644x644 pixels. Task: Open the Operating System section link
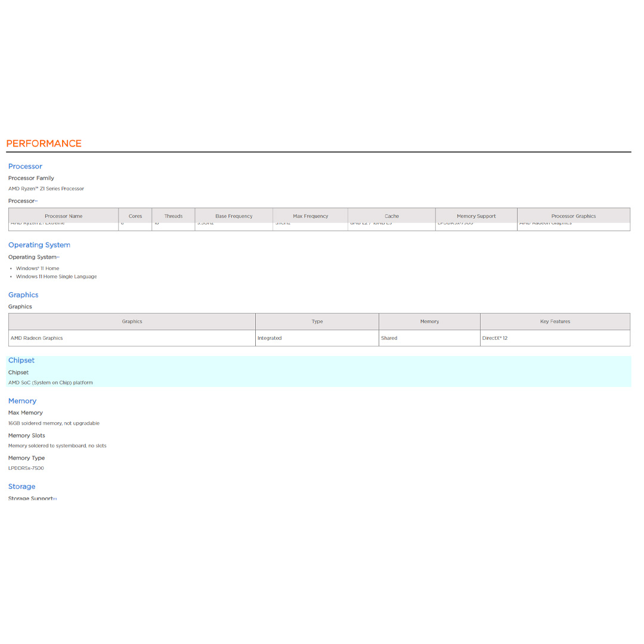39,245
